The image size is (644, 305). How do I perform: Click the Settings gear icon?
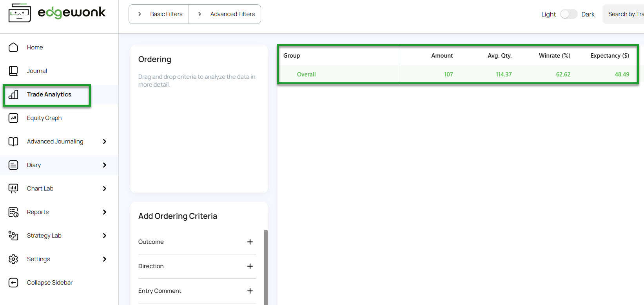13,259
